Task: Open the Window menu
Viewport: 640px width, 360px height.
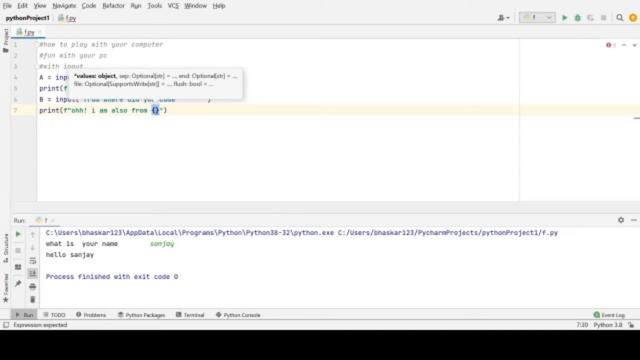Action: [196, 6]
